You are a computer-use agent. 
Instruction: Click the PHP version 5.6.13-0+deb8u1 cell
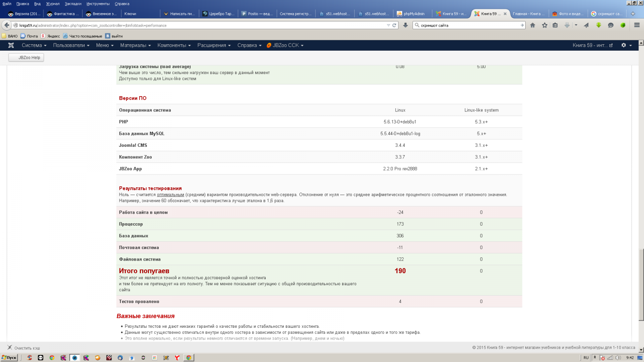pyautogui.click(x=400, y=122)
